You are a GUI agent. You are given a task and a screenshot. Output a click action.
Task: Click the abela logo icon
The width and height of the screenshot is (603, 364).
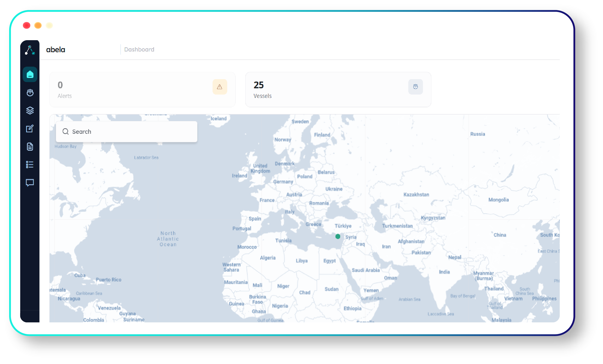(30, 50)
